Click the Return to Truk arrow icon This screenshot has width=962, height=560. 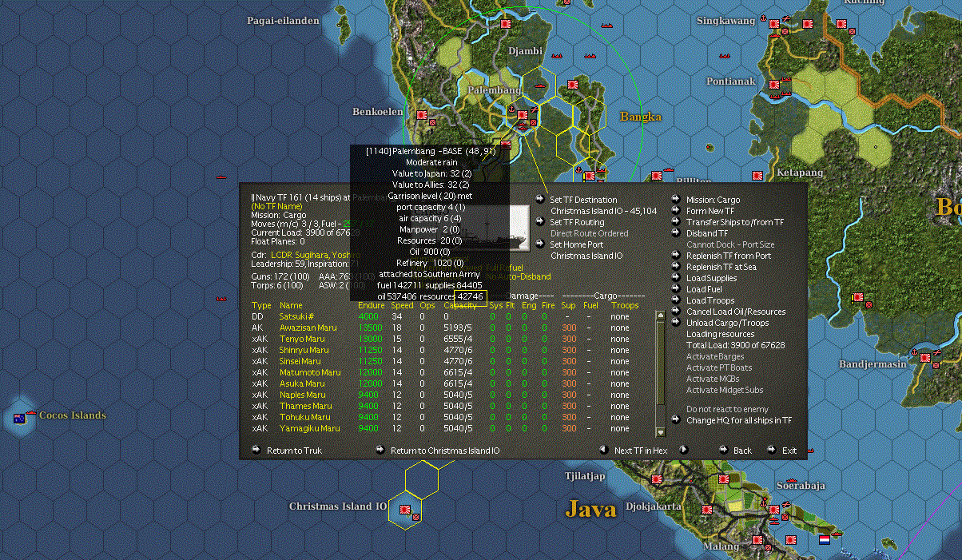pos(256,450)
